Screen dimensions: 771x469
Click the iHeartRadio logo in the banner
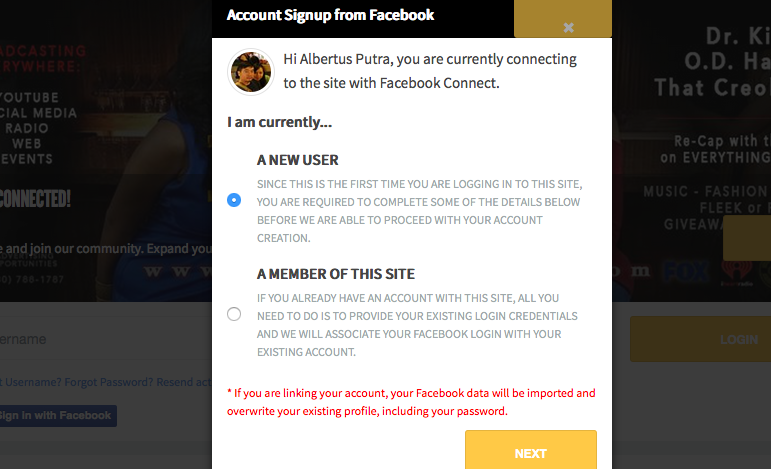pyautogui.click(x=737, y=273)
